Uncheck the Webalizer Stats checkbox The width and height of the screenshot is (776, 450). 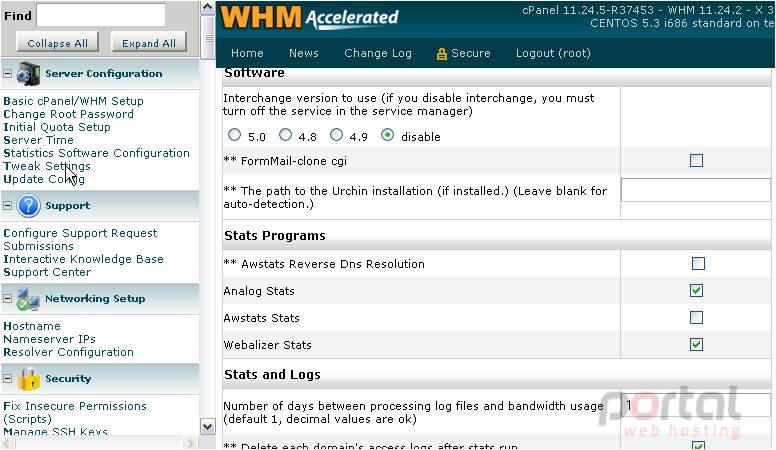696,345
